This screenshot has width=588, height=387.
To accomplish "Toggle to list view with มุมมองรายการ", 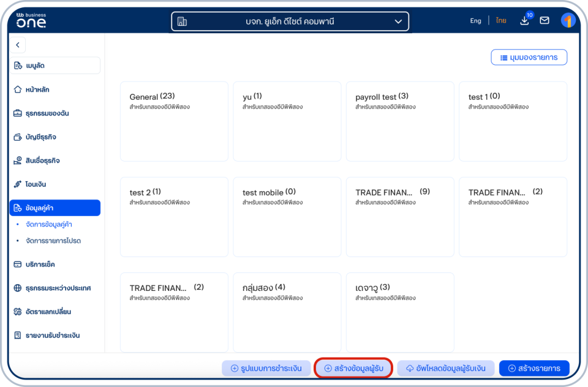I will pyautogui.click(x=529, y=58).
